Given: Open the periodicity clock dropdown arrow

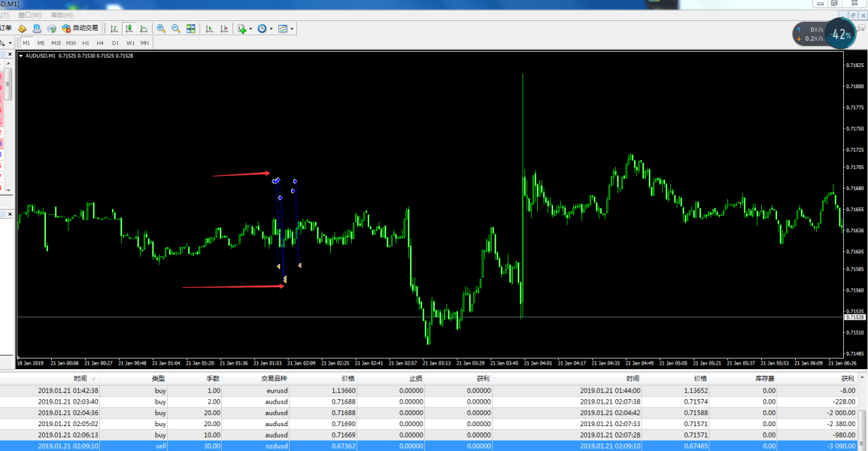Looking at the screenshot, I should tap(271, 29).
